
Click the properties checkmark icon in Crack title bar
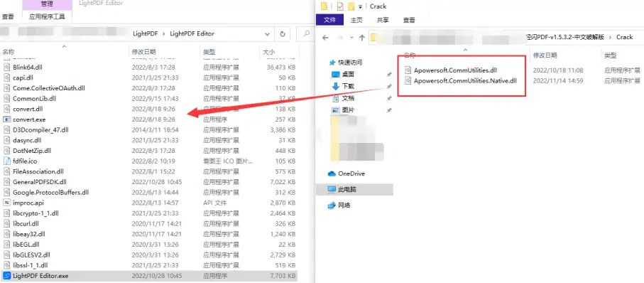[339, 6]
